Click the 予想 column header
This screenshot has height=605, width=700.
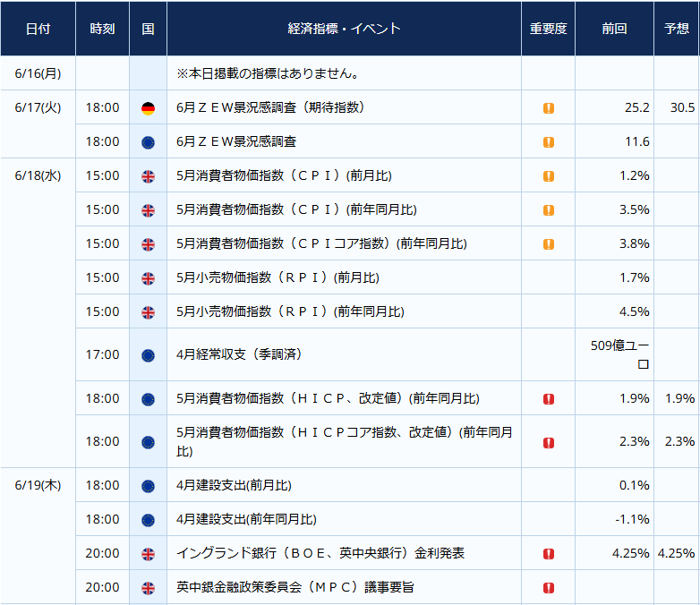[x=677, y=29]
